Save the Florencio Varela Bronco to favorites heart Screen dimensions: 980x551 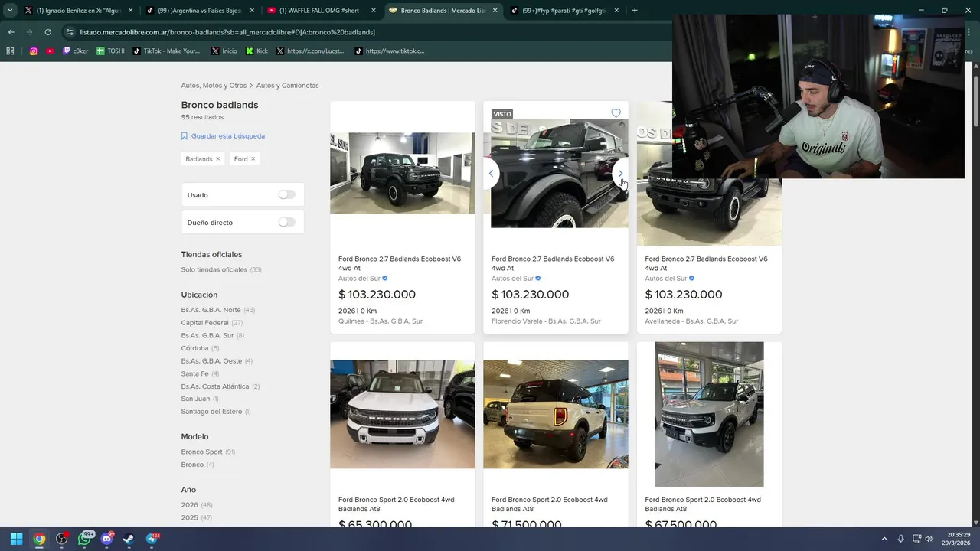point(616,113)
